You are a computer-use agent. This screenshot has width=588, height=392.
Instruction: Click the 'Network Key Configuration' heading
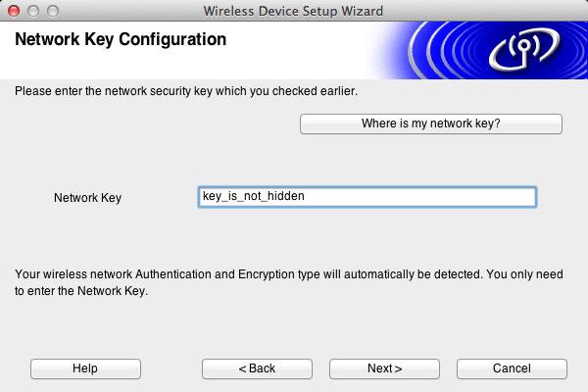[121, 39]
